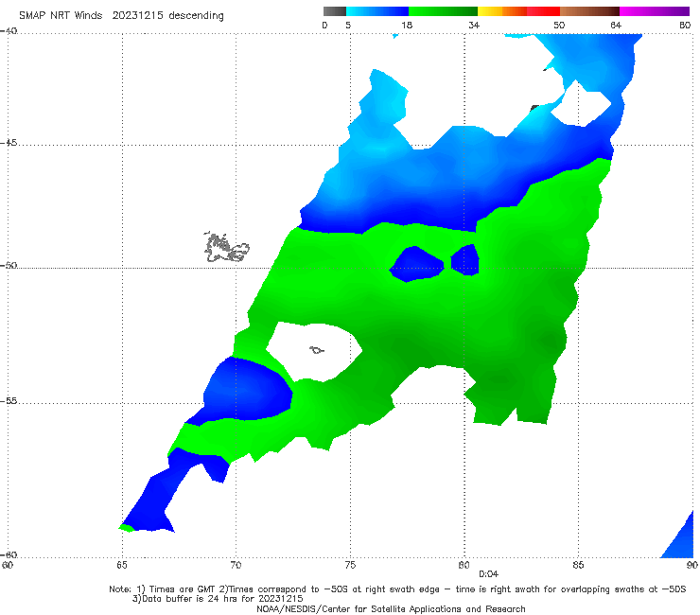Click the NOAA/NESDIS Center for Satellite Applications credit
The image size is (700, 615).
(x=391, y=608)
